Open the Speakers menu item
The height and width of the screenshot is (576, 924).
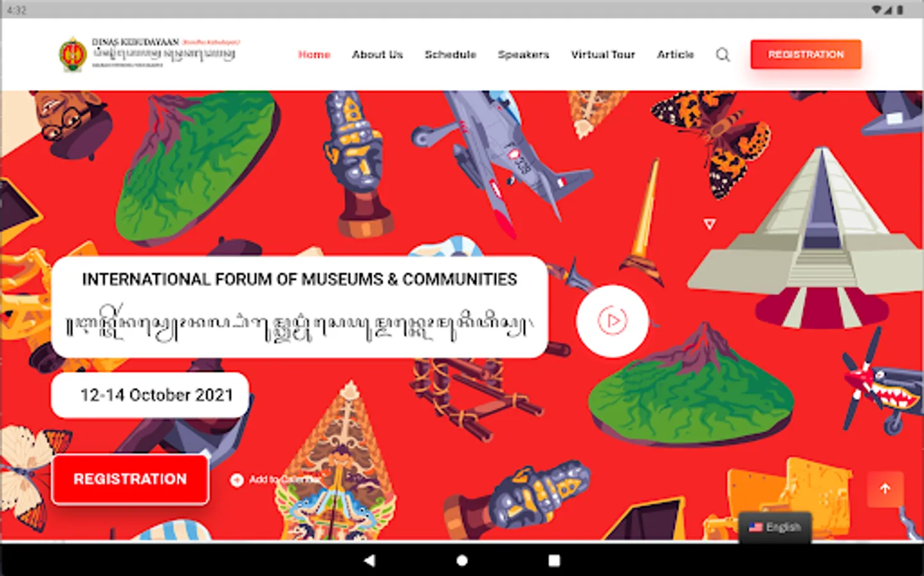click(x=523, y=54)
